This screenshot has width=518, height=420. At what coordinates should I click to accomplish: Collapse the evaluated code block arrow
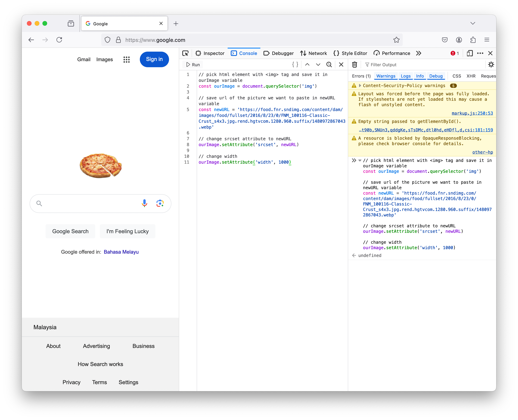click(360, 160)
